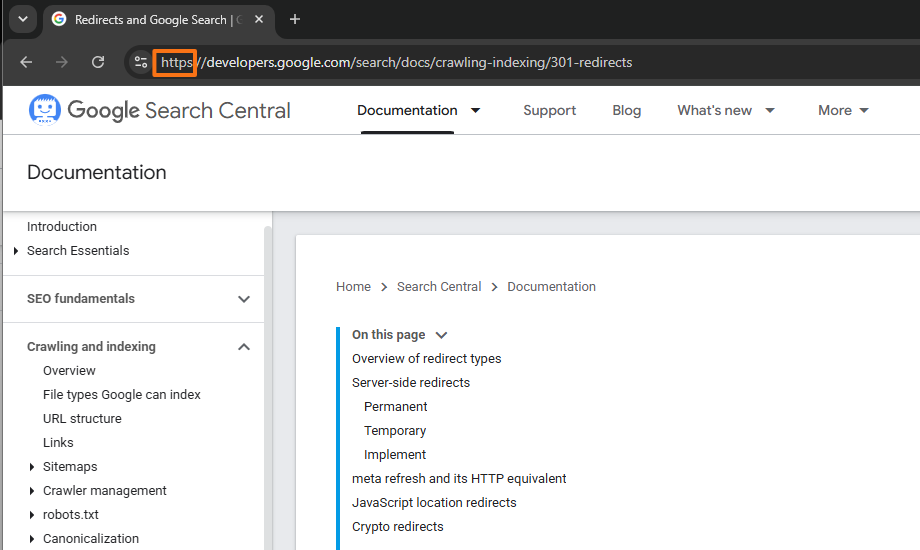Expand the Canonicalization disclosure triangle
Image resolution: width=920 pixels, height=550 pixels.
point(32,539)
